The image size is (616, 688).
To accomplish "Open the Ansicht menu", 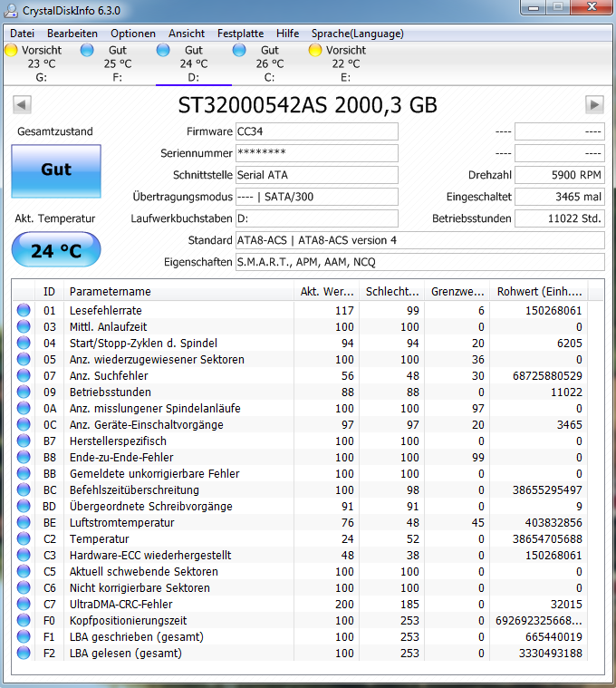I will tap(187, 34).
